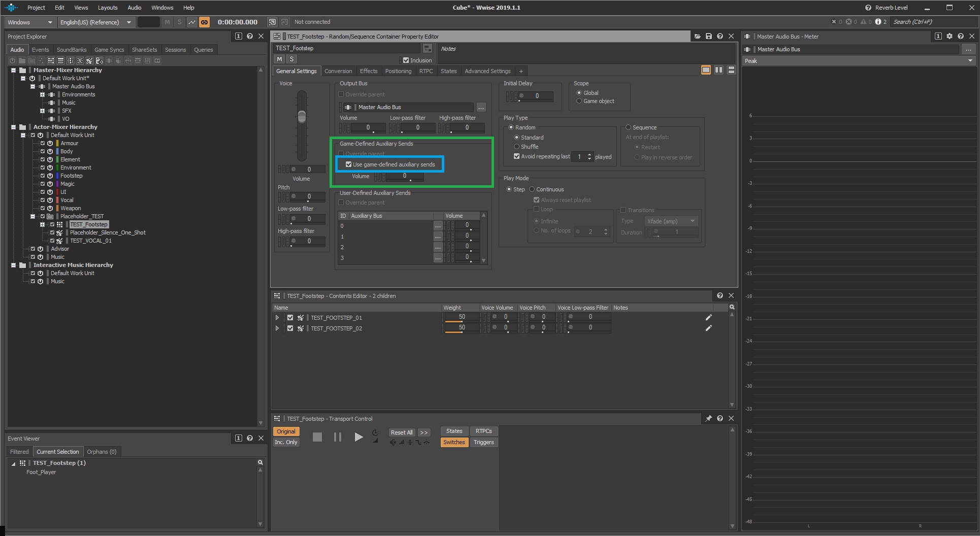Pause playback in Transport Control
Image resolution: width=980 pixels, height=536 pixels.
click(338, 437)
